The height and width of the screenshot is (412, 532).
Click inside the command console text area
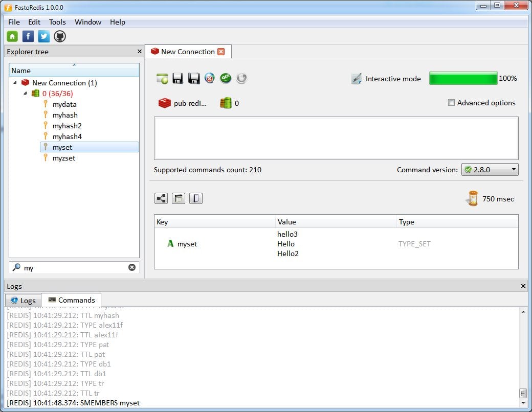[x=336, y=138]
